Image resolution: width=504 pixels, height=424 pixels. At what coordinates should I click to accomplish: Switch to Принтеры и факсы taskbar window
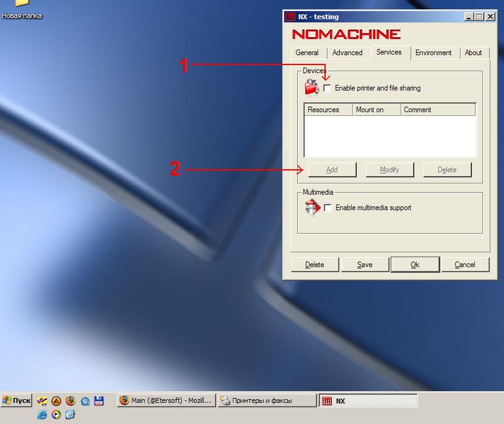(x=267, y=400)
